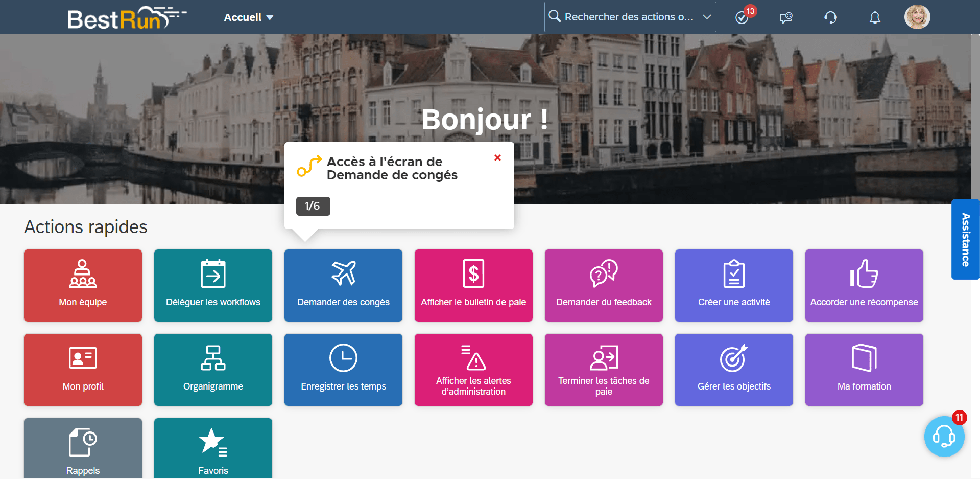Click the headset support icon in header
Image resolution: width=980 pixels, height=479 pixels.
pos(830,17)
